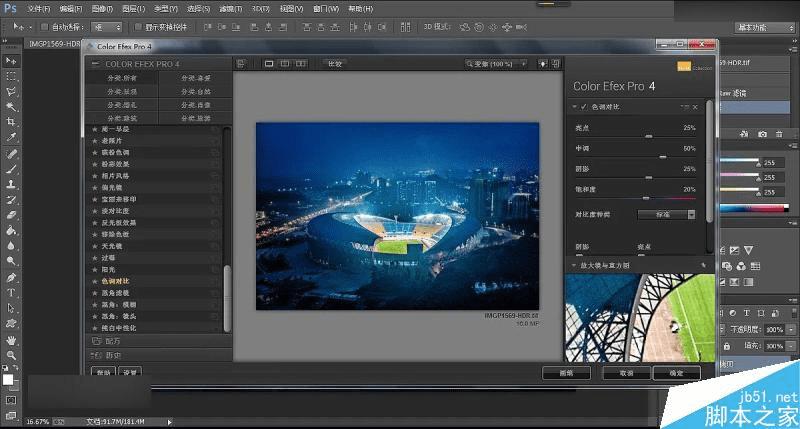
Task: Open the 对比度种类 标准 dropdown
Action: coord(667,215)
